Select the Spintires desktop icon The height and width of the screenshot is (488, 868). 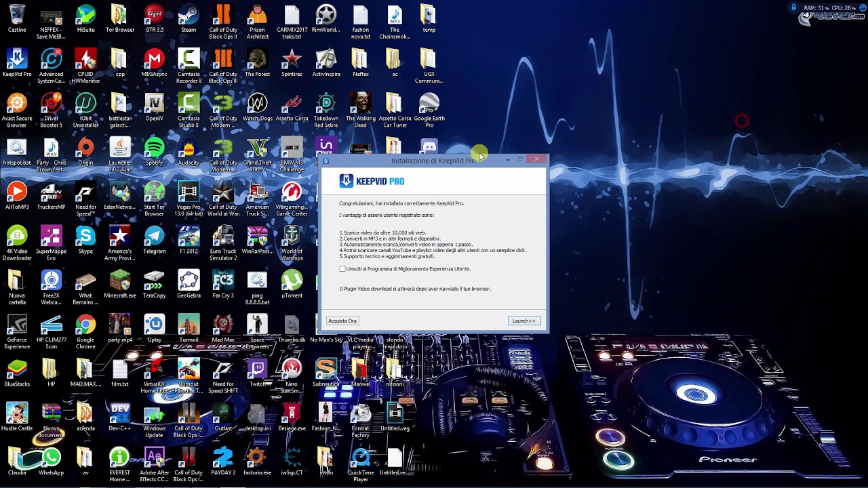pyautogui.click(x=292, y=60)
